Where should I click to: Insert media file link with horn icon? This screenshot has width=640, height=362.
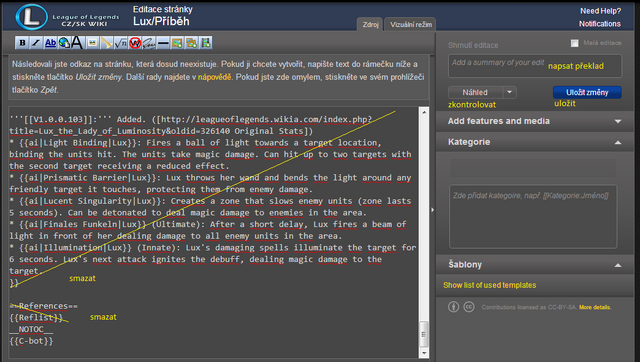[107, 43]
